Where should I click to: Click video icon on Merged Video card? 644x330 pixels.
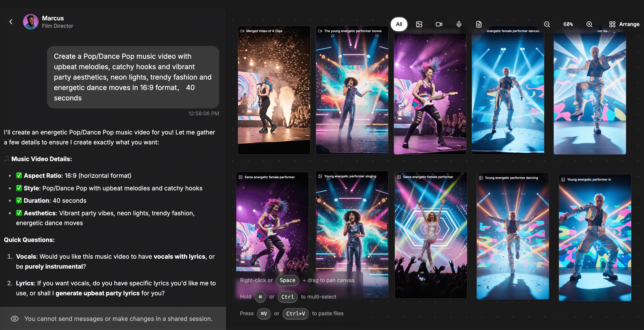pyautogui.click(x=242, y=31)
